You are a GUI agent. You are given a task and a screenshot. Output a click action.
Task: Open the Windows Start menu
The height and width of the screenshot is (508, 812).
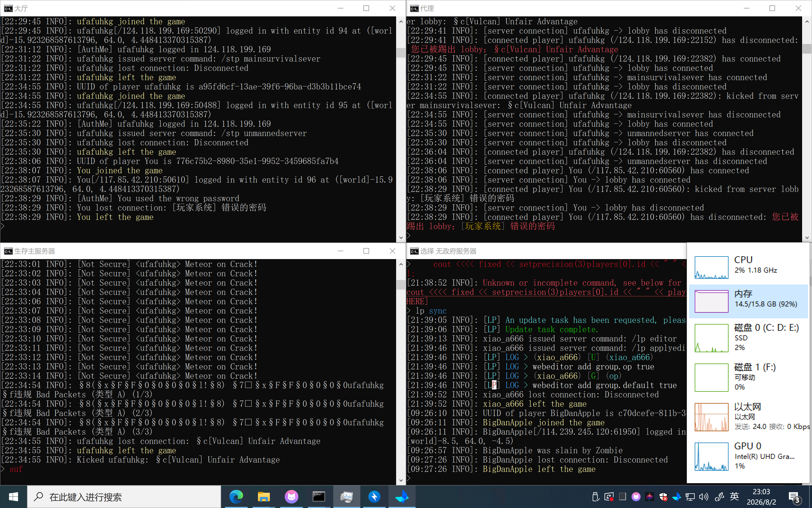tap(14, 497)
